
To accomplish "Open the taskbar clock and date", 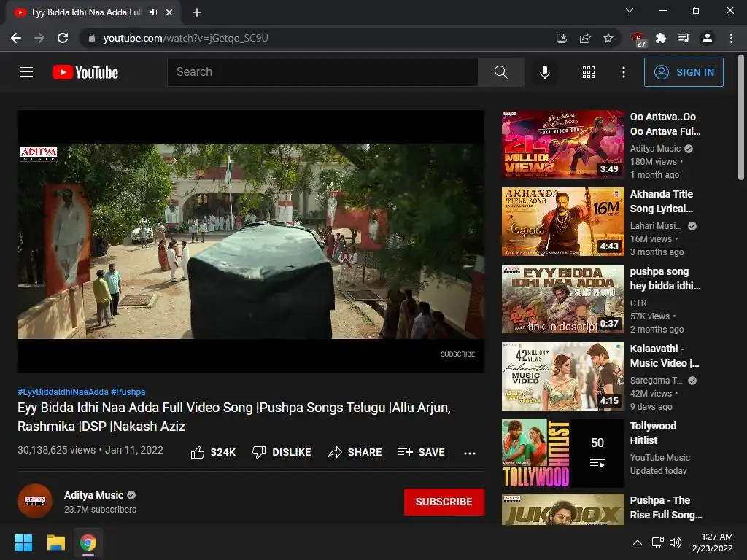I will (713, 542).
